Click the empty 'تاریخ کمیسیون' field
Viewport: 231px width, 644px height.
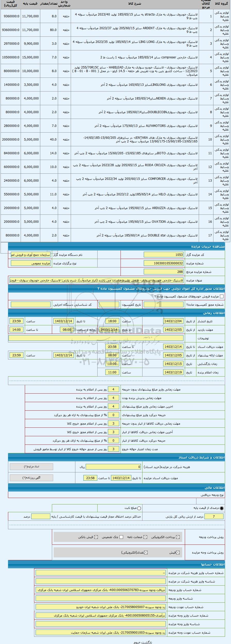pyautogui.click(x=109, y=304)
